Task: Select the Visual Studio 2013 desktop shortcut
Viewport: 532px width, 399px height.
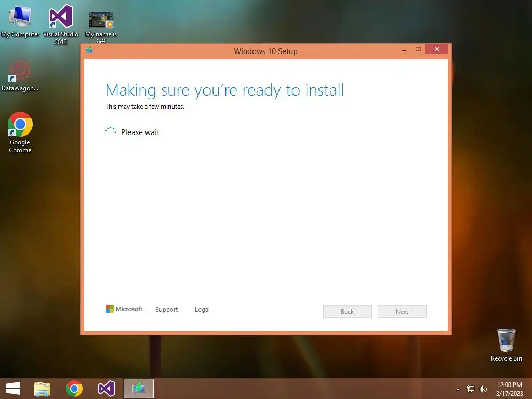Action: 61,24
